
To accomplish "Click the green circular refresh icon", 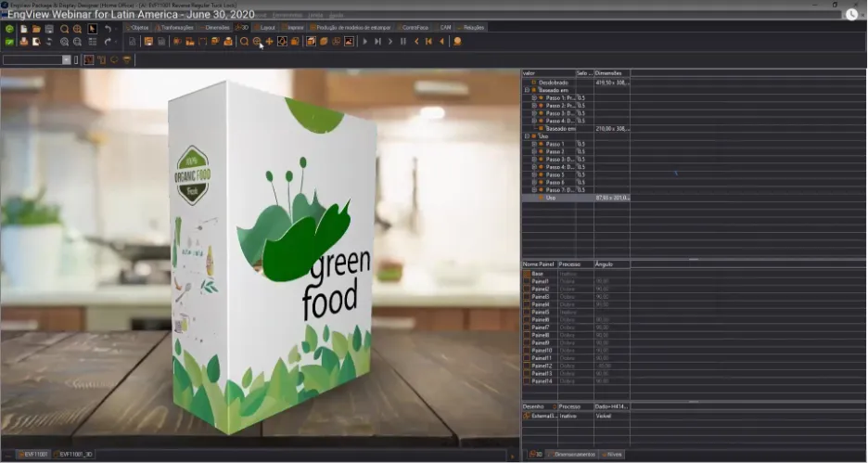I will [x=9, y=29].
